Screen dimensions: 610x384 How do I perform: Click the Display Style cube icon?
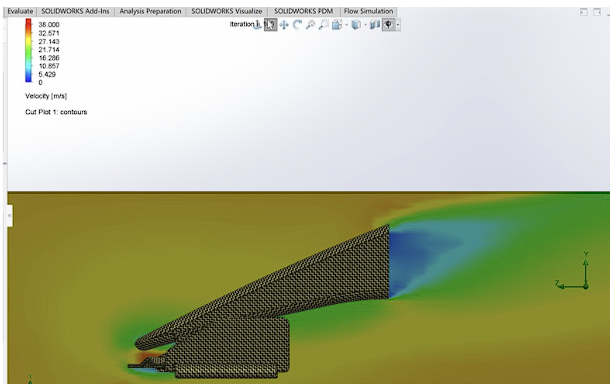(x=356, y=25)
